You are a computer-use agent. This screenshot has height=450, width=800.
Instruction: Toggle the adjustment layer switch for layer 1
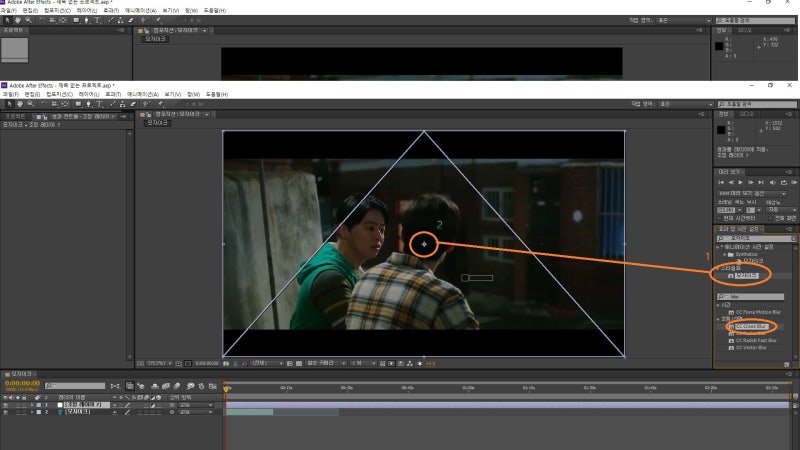[x=153, y=405]
